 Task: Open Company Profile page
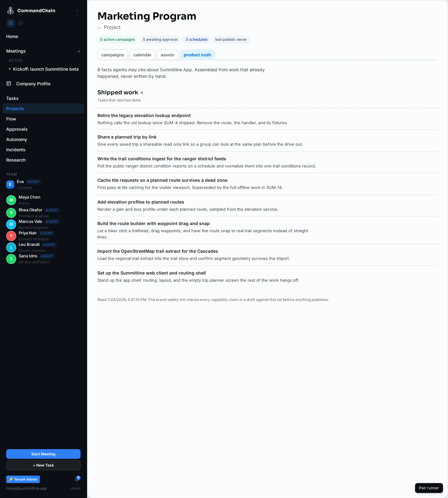click(33, 84)
